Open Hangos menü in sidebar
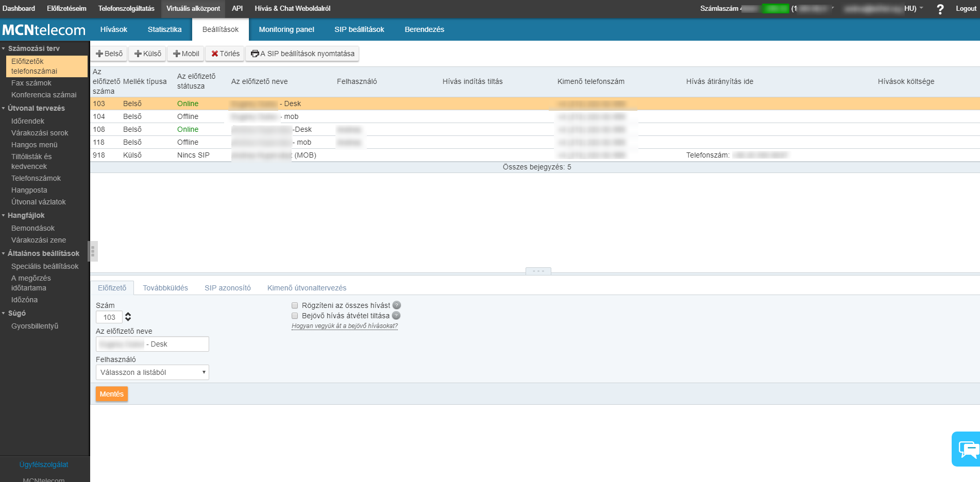Image resolution: width=980 pixels, height=482 pixels. (35, 145)
